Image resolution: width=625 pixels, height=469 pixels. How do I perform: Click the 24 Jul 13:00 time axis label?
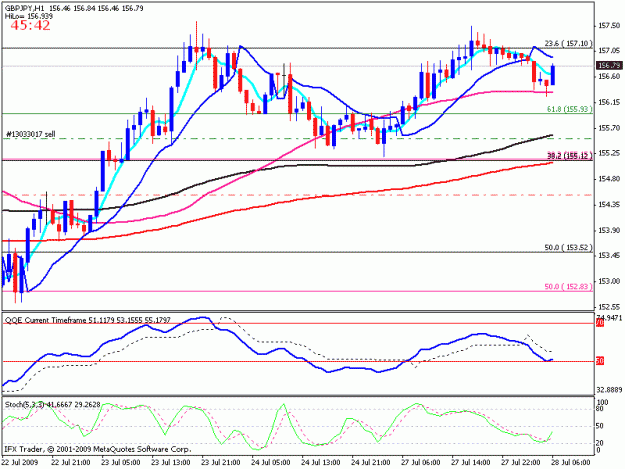point(321,462)
